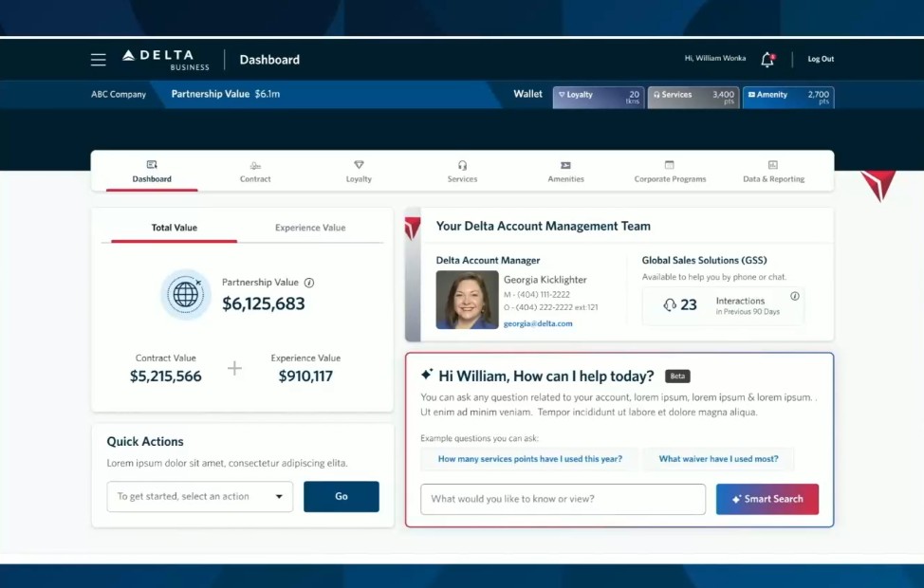Open the Data & Reporting tab
924x588 pixels.
[774, 172]
